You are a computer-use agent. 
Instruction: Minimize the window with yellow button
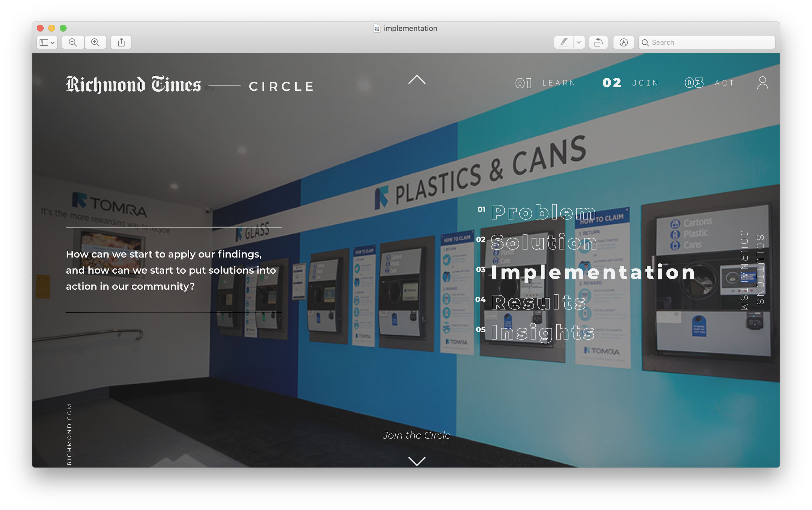[x=52, y=28]
